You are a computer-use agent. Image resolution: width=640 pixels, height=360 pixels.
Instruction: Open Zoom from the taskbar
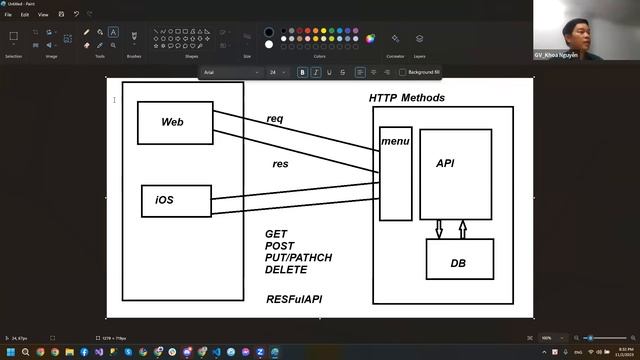click(260, 352)
